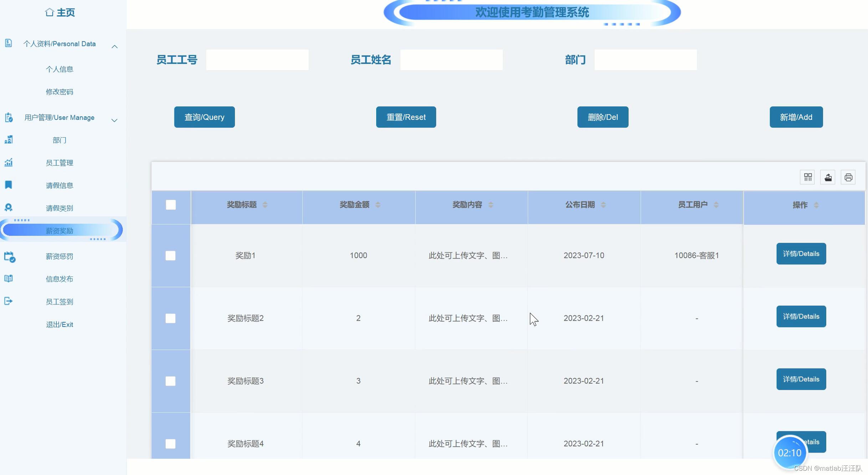This screenshot has width=868, height=475.
Task: Open 详情/Details for row 奖励标题2
Action: click(801, 316)
